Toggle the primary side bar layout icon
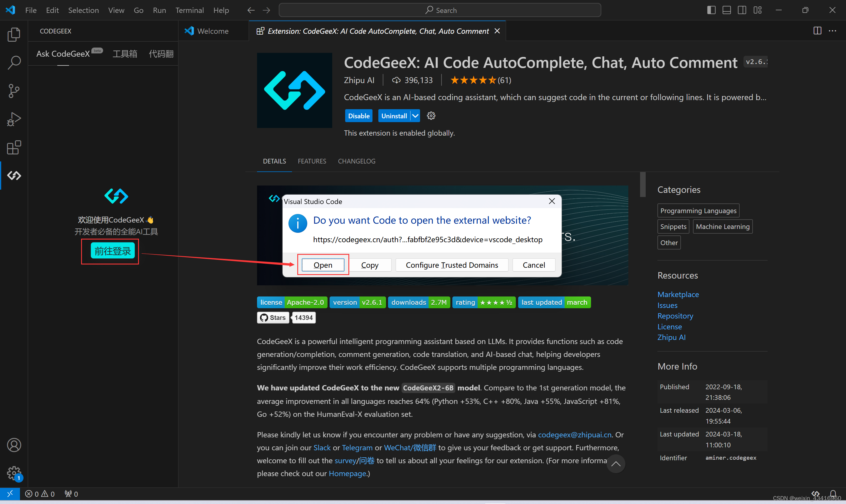This screenshot has width=846, height=504. [x=711, y=10]
